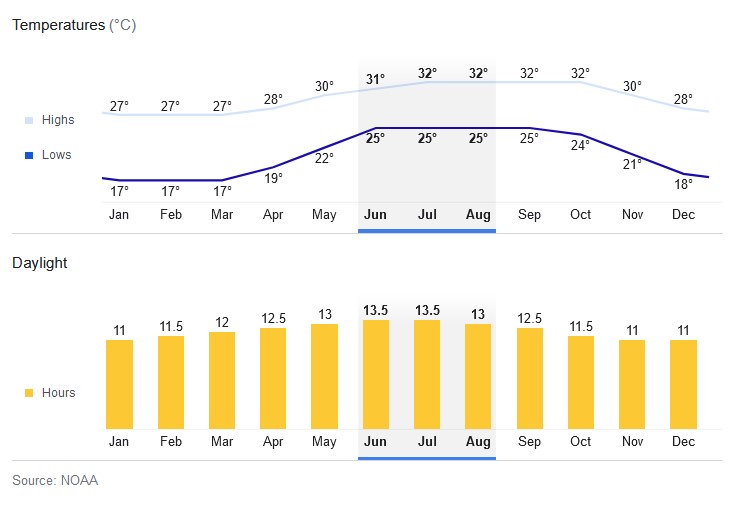
Task: Click the yellow Hours legend swatch
Action: pos(29,393)
